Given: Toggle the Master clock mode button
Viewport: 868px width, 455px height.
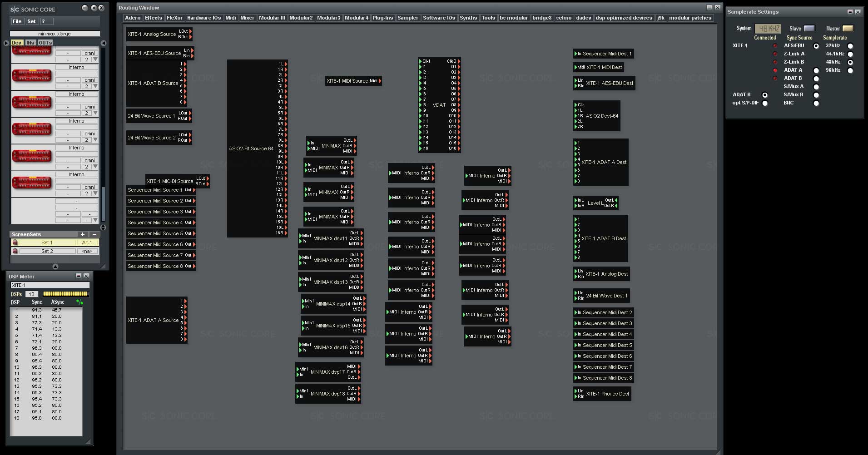Looking at the screenshot, I should (848, 28).
